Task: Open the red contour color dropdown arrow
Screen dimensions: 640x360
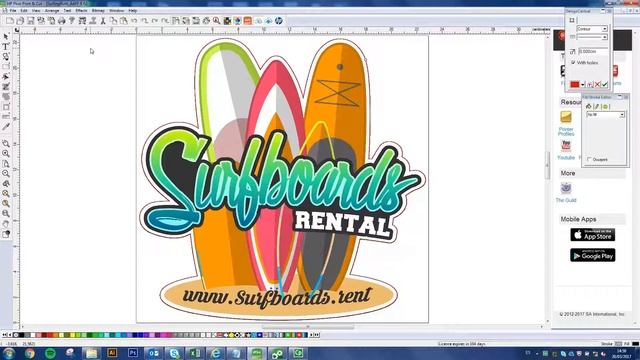Action: pos(583,84)
